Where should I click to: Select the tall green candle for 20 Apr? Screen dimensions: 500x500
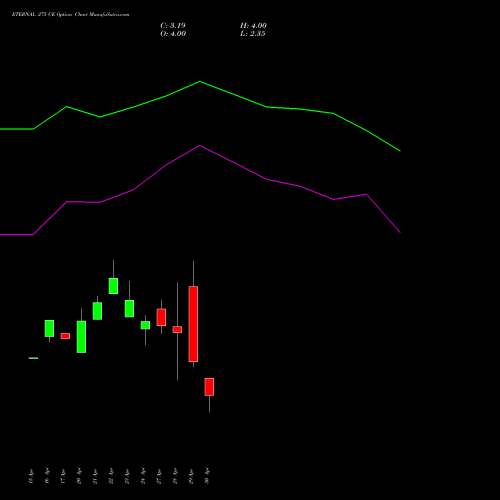[x=81, y=337]
